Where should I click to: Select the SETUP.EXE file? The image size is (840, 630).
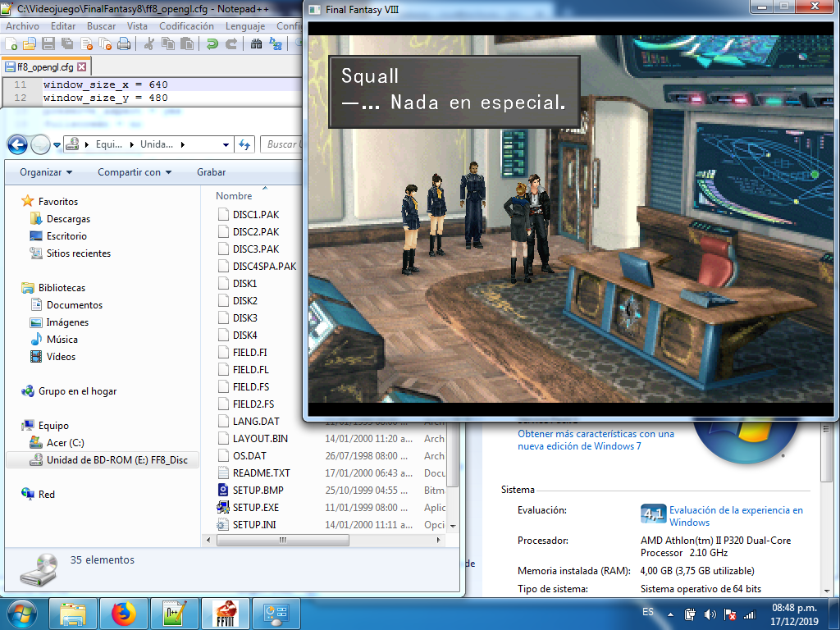point(256,507)
